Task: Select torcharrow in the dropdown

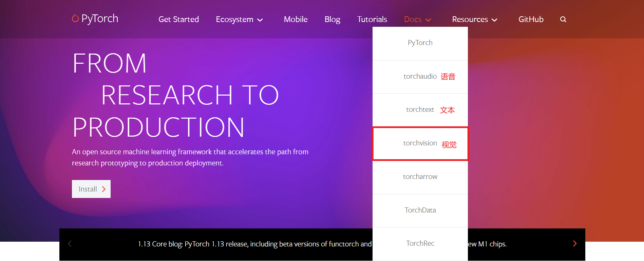Action: coord(420,177)
